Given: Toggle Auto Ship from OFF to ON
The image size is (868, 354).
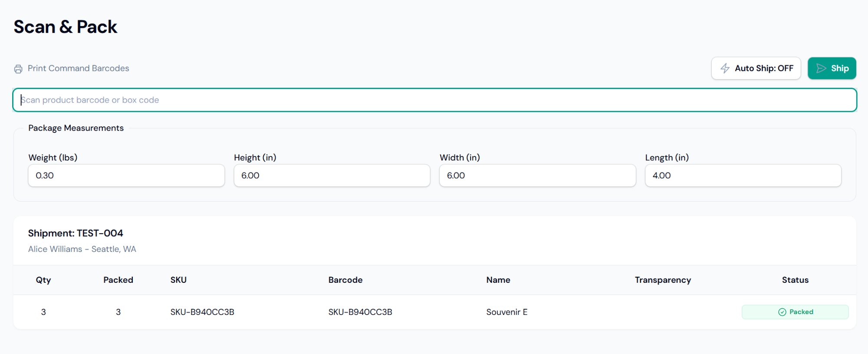Looking at the screenshot, I should pyautogui.click(x=756, y=68).
